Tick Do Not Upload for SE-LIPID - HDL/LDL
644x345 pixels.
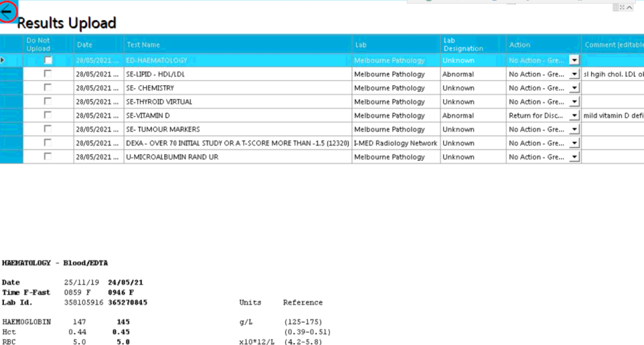[x=48, y=74]
